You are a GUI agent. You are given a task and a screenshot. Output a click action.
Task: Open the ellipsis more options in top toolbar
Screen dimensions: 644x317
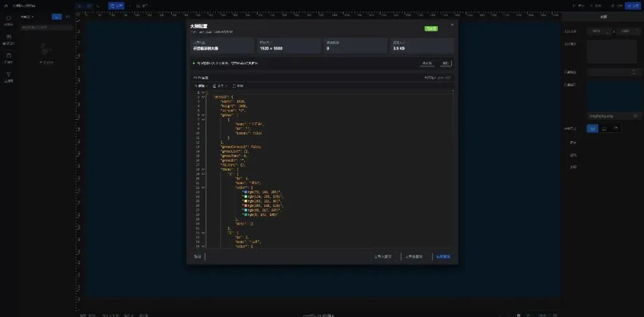(130, 6)
